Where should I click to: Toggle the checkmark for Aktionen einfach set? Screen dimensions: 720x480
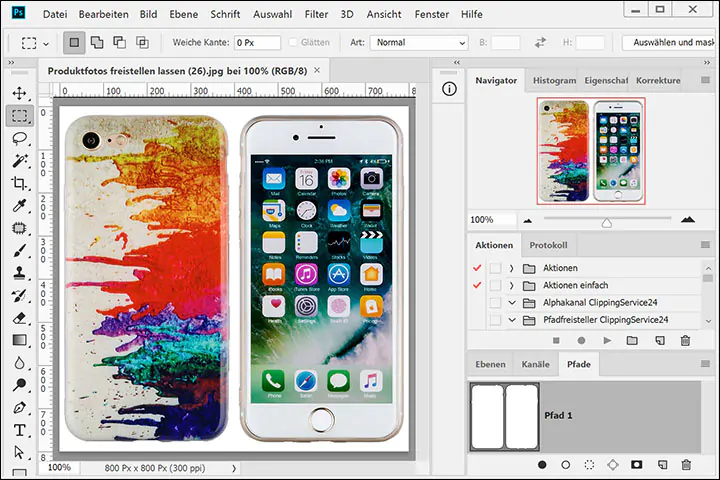476,285
